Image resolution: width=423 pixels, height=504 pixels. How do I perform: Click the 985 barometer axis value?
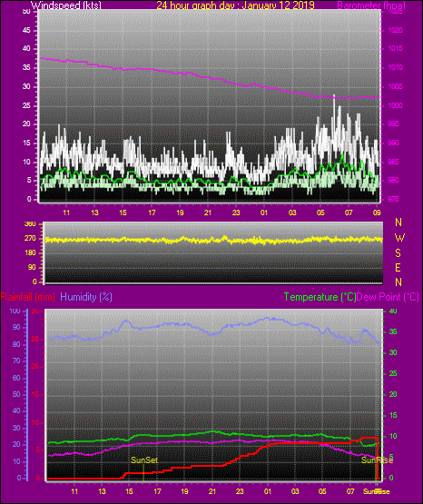[394, 162]
